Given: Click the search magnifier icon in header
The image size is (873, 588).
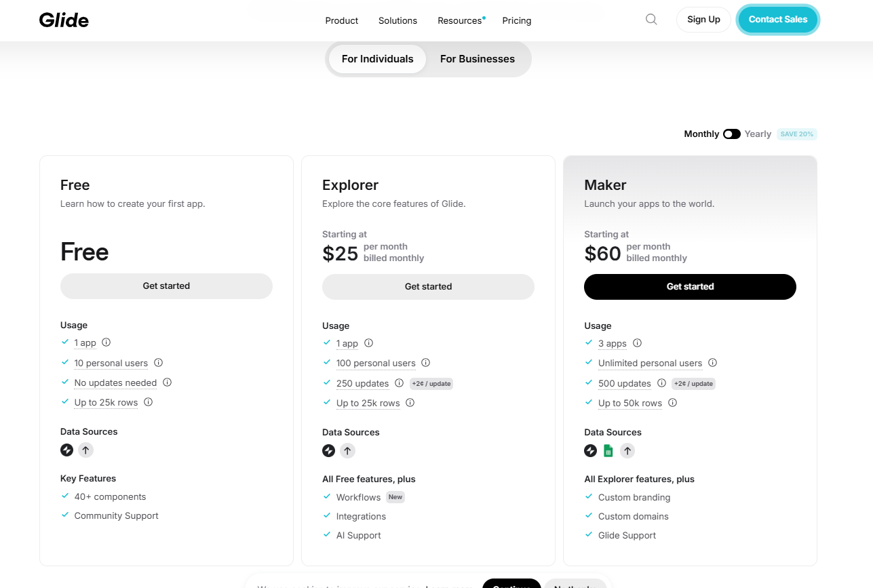Looking at the screenshot, I should tap(651, 20).
